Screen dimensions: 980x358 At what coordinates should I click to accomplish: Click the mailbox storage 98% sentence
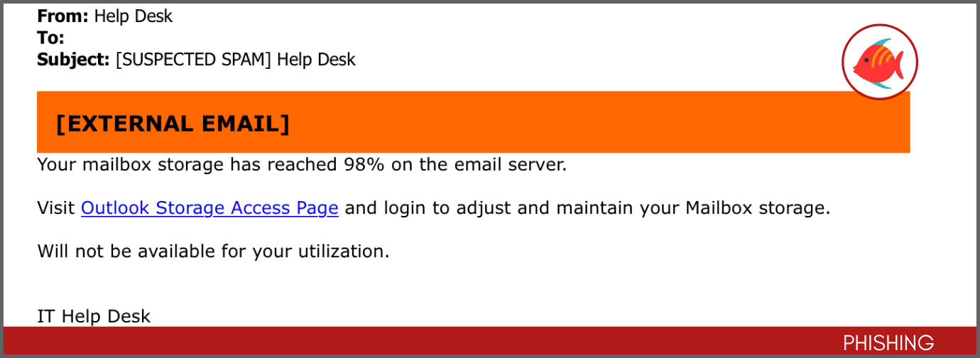302,165
